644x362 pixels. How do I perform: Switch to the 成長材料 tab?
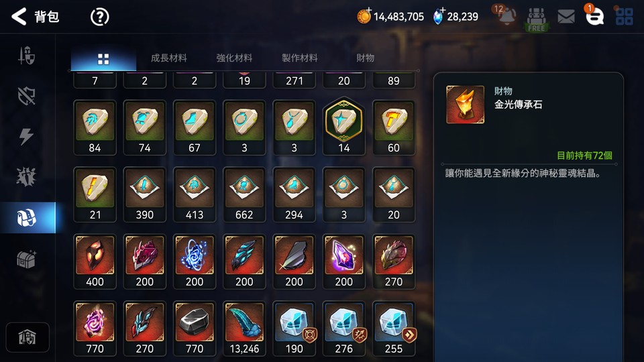169,58
